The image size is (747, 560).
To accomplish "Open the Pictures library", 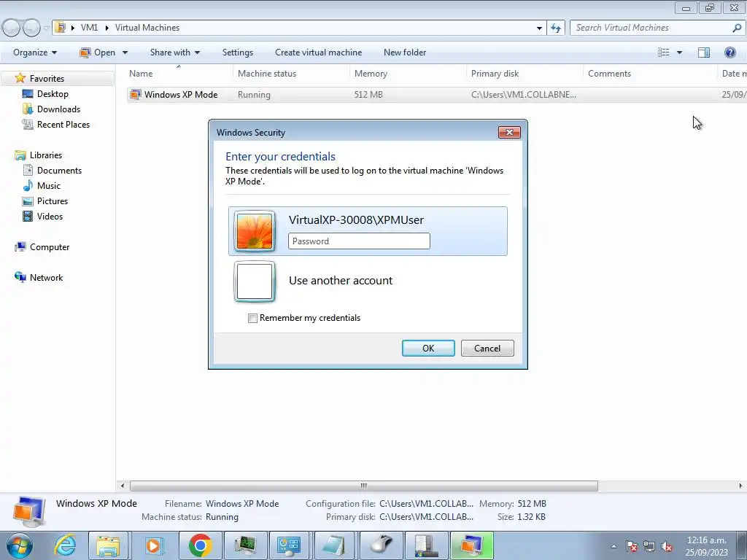I will [53, 201].
